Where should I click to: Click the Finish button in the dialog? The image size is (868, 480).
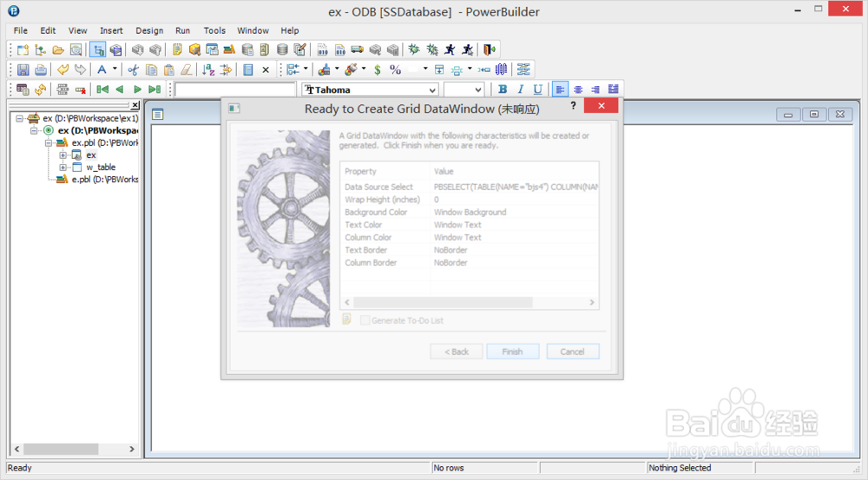click(513, 352)
